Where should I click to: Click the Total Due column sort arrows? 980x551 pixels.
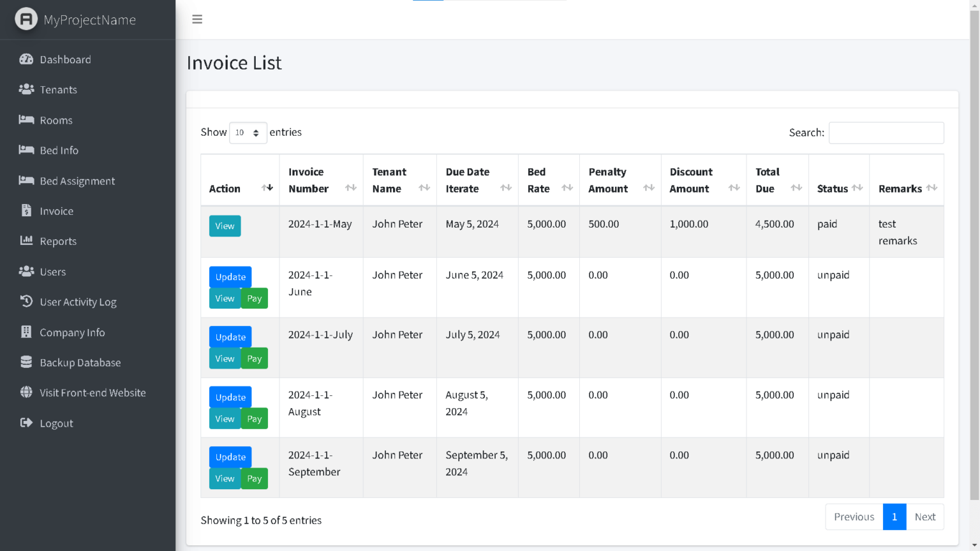pos(796,189)
